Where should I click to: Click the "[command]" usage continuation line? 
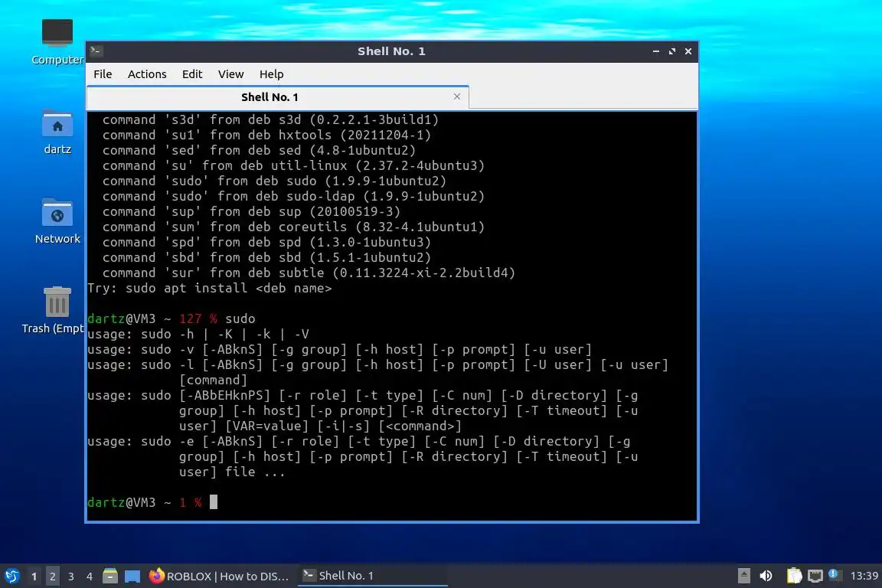[213, 381]
